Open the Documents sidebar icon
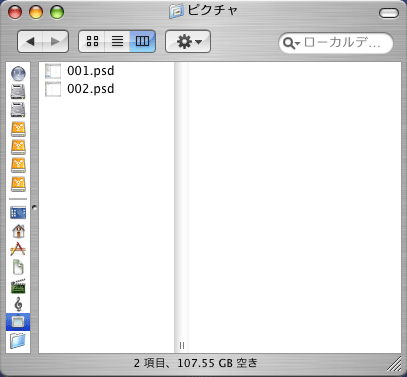This screenshot has width=407, height=377. [x=18, y=267]
